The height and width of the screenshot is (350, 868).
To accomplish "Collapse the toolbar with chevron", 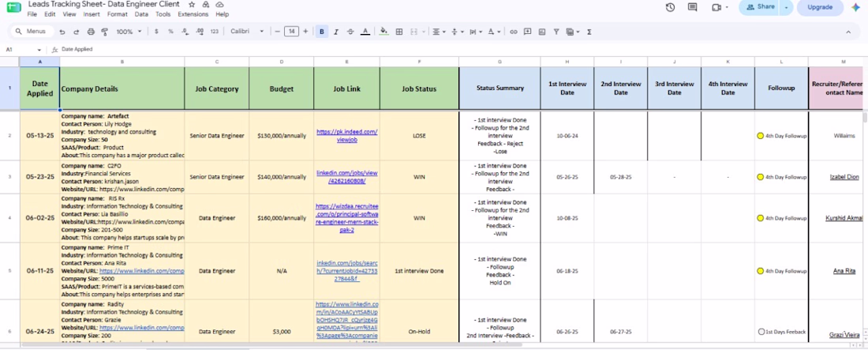I will coord(848,32).
